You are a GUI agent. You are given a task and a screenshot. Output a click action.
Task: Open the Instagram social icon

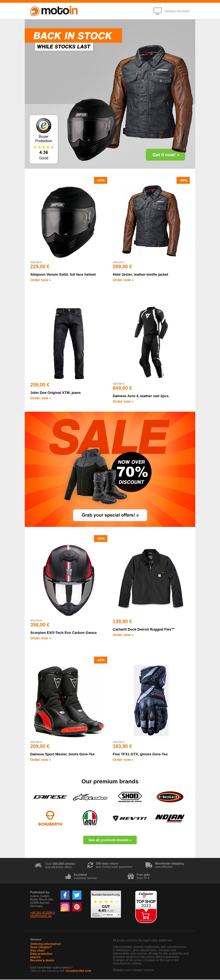65,906
